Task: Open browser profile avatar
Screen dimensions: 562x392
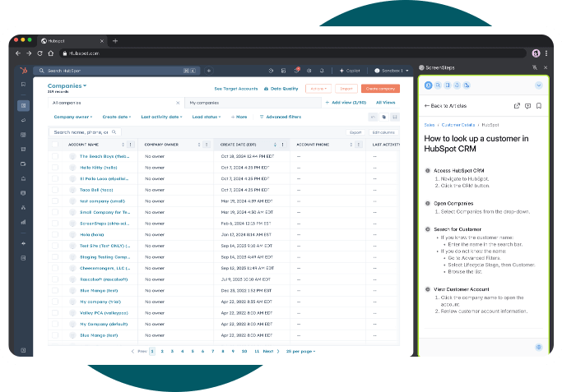Action: (x=536, y=53)
